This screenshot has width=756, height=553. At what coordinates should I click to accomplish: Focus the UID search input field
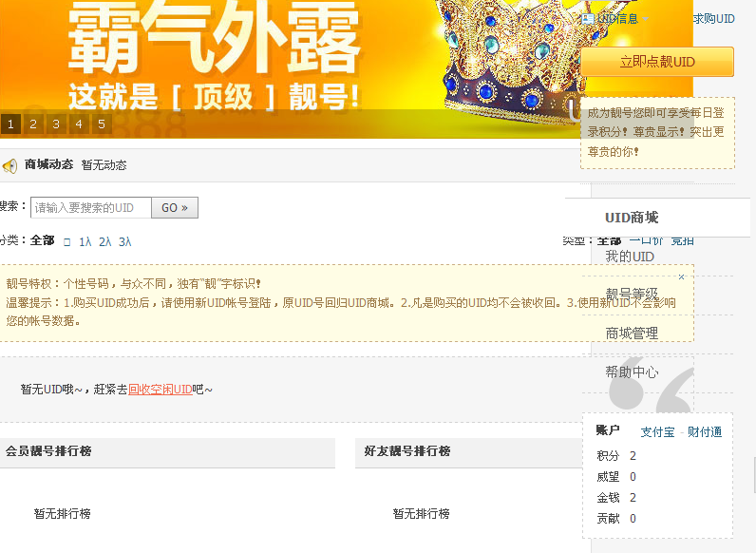[x=91, y=207]
